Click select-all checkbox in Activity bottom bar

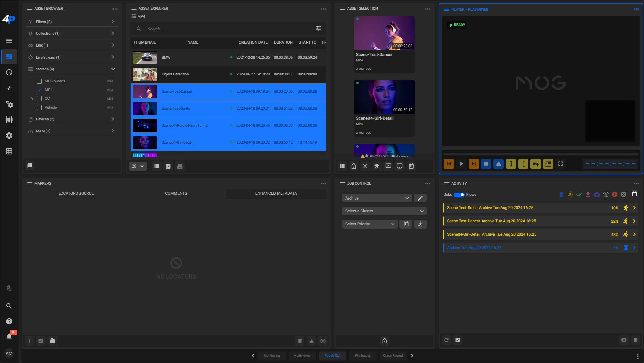coord(458,340)
